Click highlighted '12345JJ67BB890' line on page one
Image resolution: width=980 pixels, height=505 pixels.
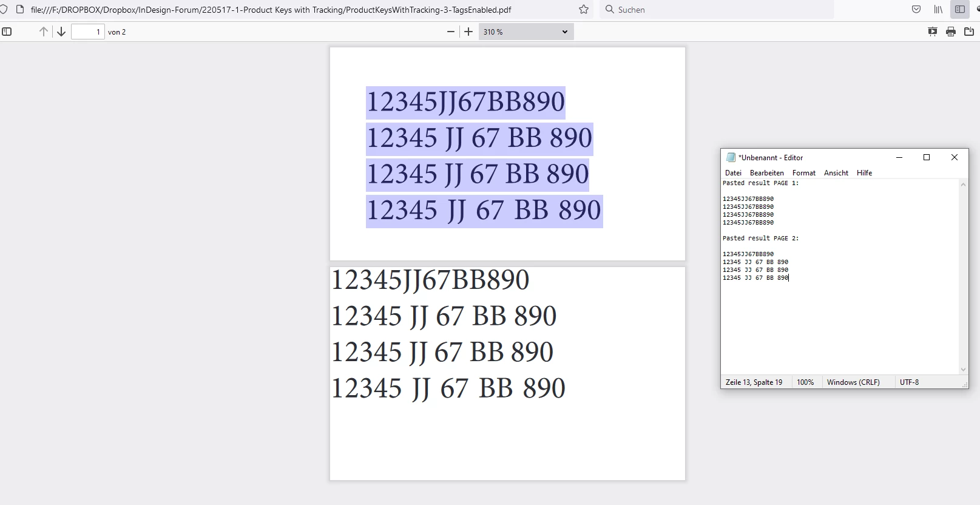click(465, 101)
